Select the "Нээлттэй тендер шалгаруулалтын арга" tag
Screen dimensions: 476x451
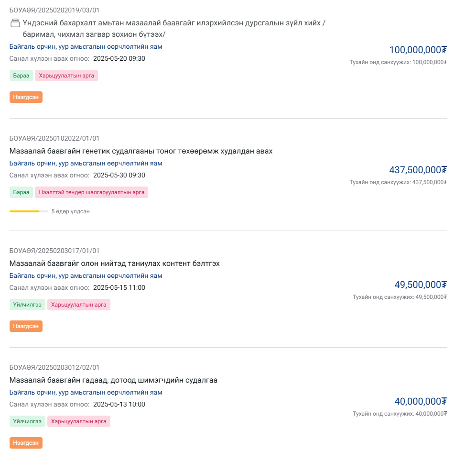point(91,192)
